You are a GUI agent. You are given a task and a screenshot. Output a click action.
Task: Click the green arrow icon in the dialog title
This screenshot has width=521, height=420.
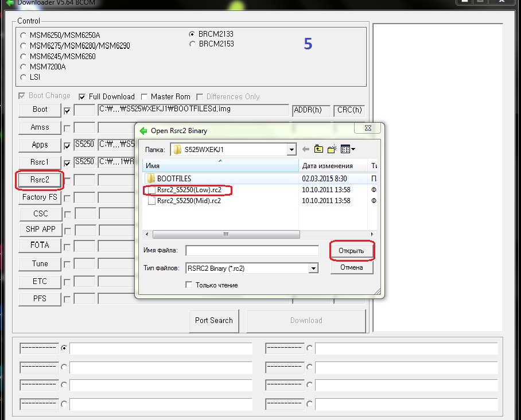[143, 131]
